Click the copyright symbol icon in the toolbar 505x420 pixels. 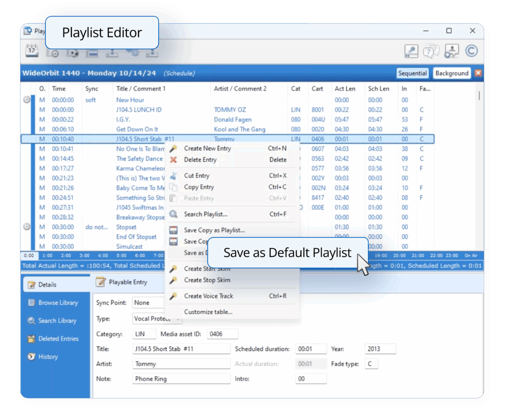click(471, 51)
